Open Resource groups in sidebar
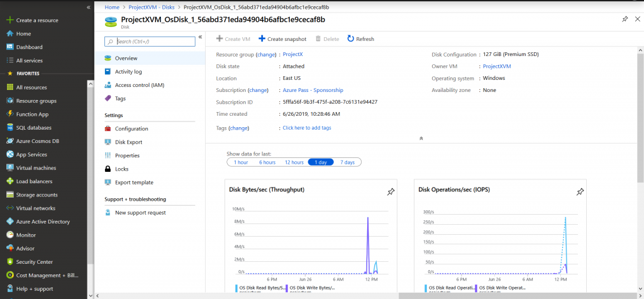Screen dimensions: 644x299 pyautogui.click(x=36, y=101)
